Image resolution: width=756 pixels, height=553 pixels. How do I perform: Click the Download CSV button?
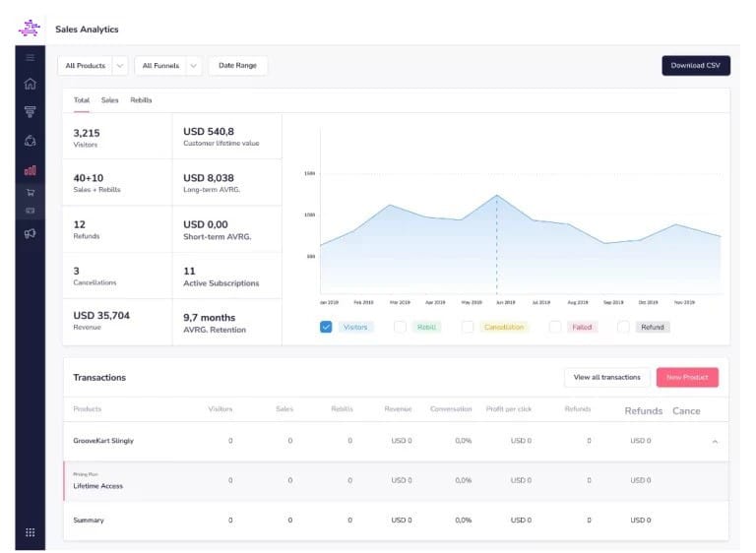tap(695, 66)
